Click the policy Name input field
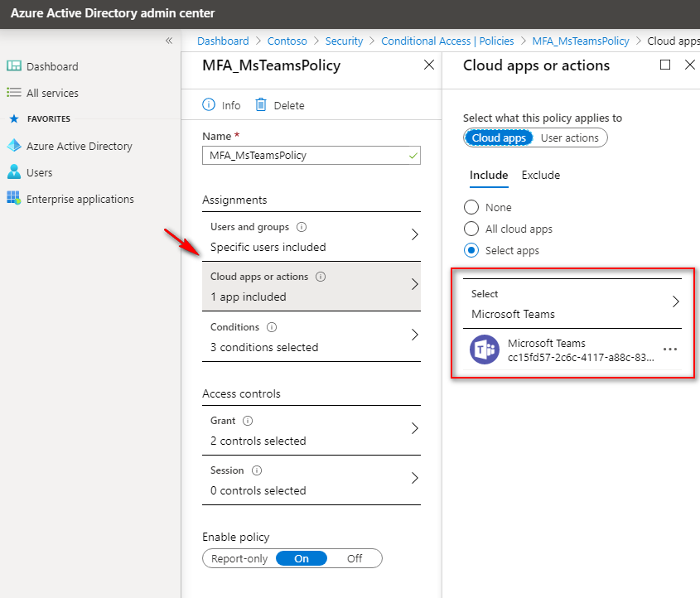This screenshot has height=598, width=700. [311, 156]
